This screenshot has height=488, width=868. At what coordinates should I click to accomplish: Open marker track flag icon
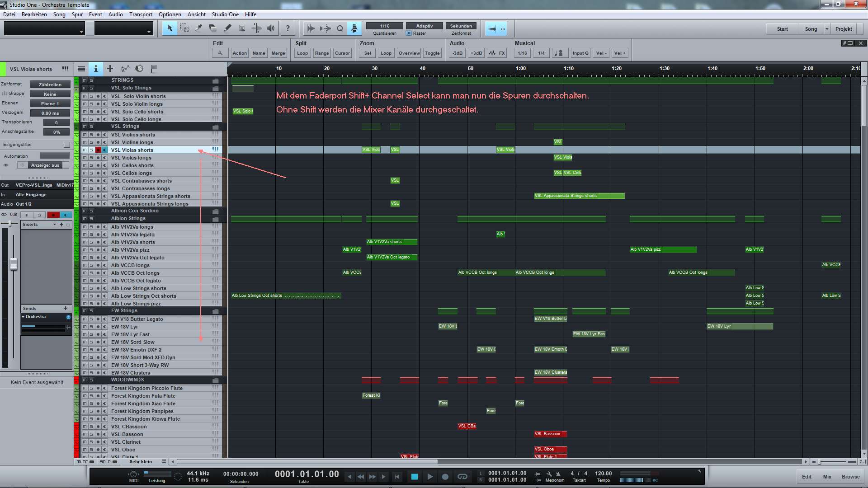click(x=154, y=69)
